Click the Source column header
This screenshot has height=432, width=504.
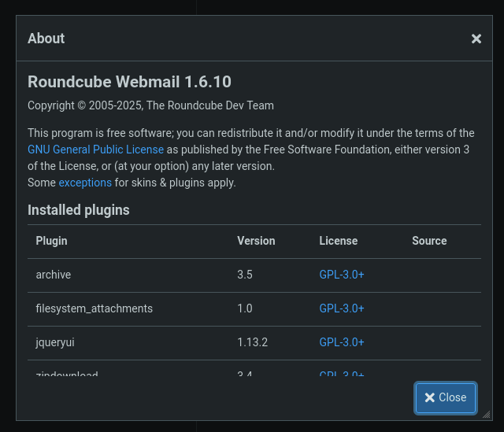429,241
